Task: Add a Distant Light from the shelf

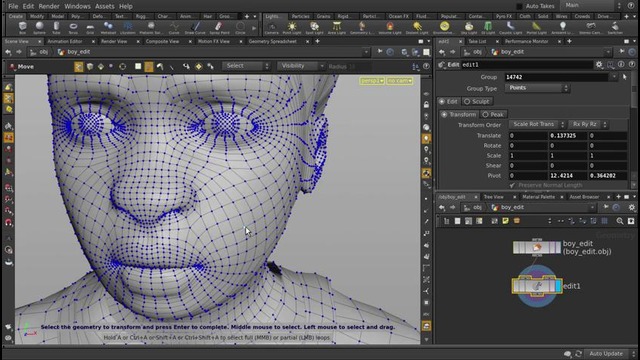Action: 417,28
